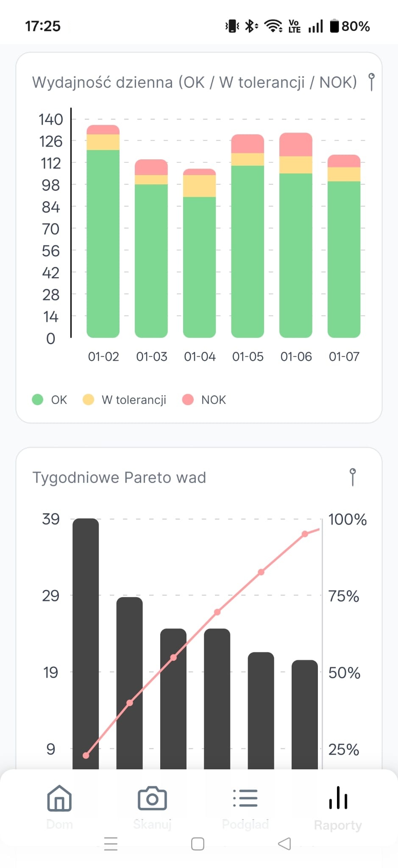The image size is (398, 868).
Task: Toggle the NOK legend series
Action: 213,400
